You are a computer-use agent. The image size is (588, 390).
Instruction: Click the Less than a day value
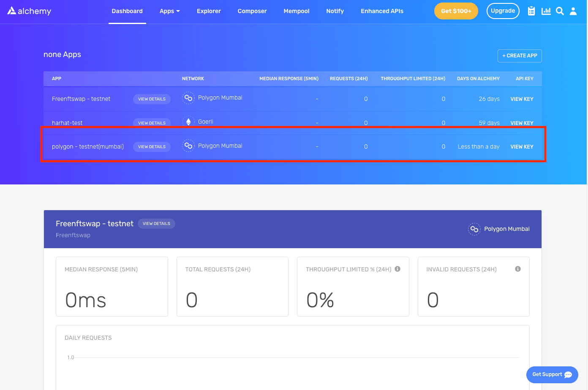click(479, 147)
